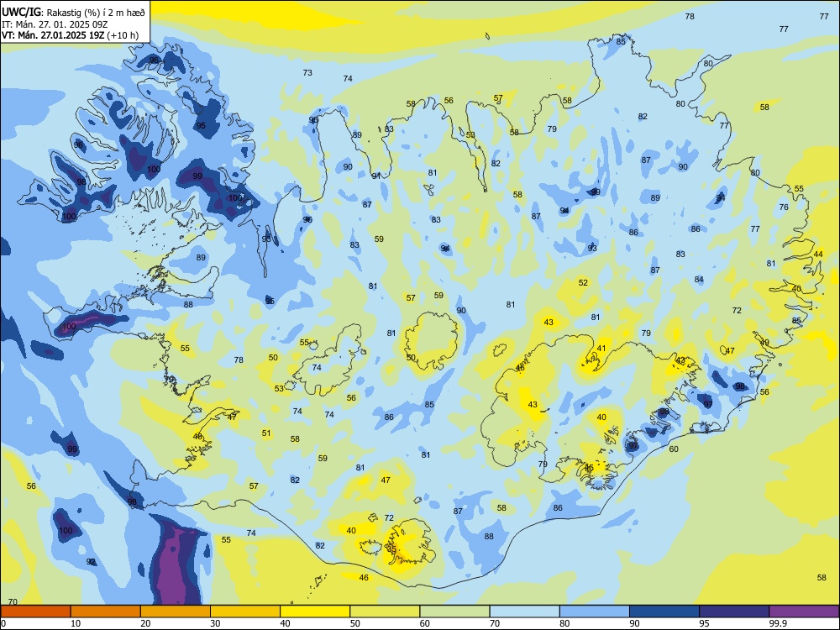This screenshot has height=630, width=840.
Task: Click the 'VT: Mán. 27.01.2025 19Z (+10 h)' line
Action: [71, 35]
